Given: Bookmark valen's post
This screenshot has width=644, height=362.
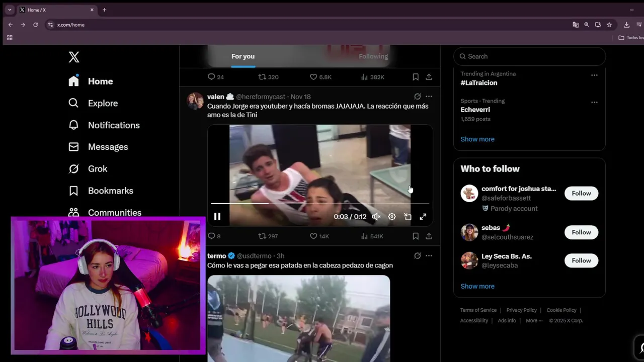Looking at the screenshot, I should tap(416, 236).
